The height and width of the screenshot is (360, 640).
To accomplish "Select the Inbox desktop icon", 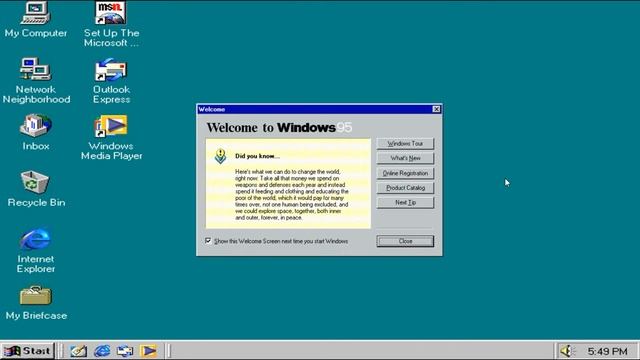I will [36, 133].
